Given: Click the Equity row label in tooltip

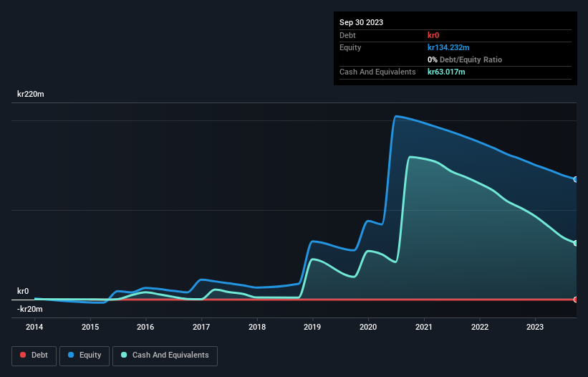Looking at the screenshot, I should click(x=350, y=47).
